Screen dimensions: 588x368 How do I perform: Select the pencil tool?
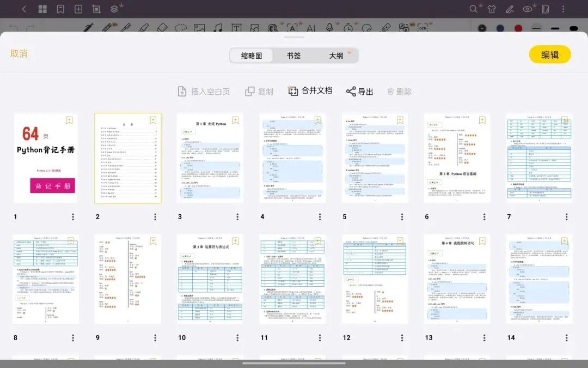[107, 27]
